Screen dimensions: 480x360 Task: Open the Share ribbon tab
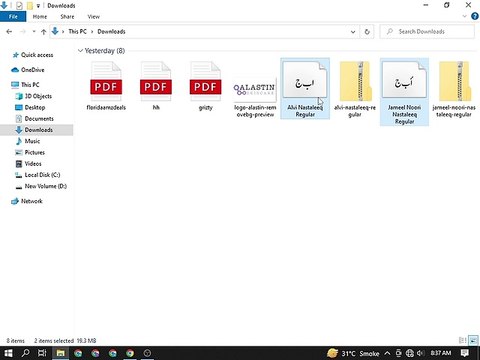(x=67, y=16)
